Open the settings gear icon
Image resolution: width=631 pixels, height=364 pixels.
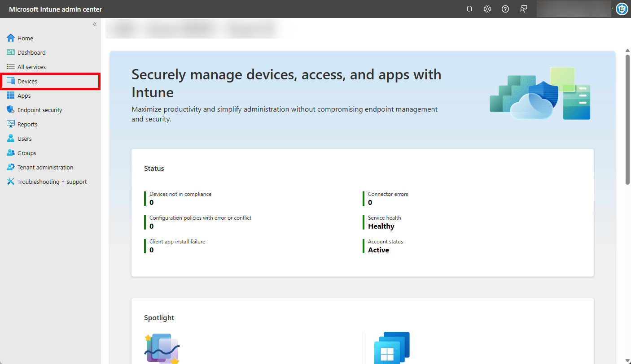pyautogui.click(x=487, y=9)
